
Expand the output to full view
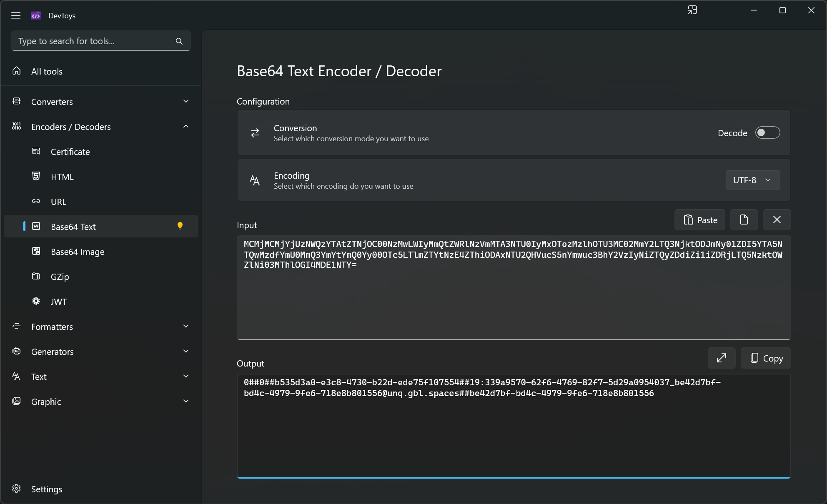point(722,358)
